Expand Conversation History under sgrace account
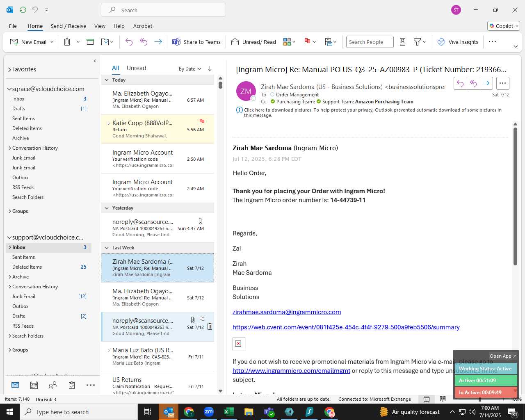Screen dimensions: 525x420 (10, 148)
